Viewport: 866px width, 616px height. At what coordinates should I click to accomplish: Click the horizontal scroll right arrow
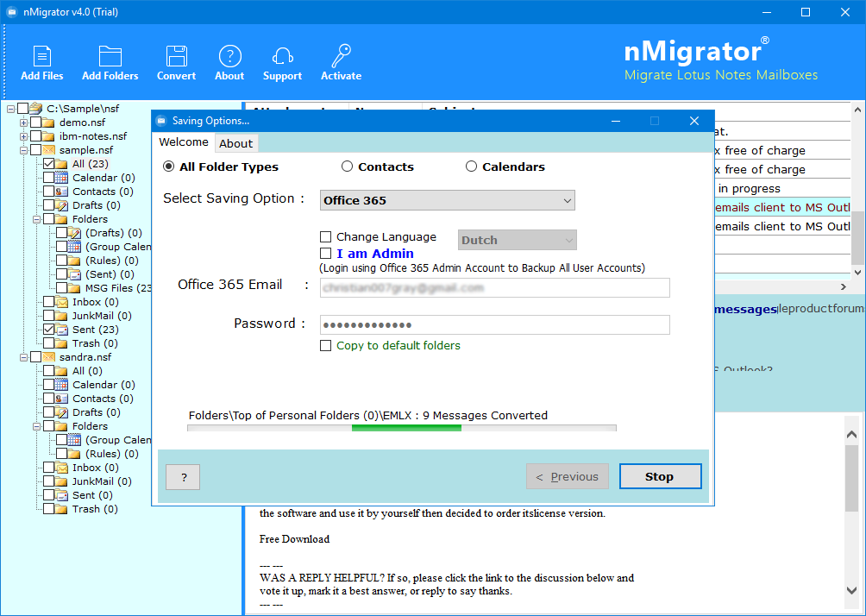(844, 286)
